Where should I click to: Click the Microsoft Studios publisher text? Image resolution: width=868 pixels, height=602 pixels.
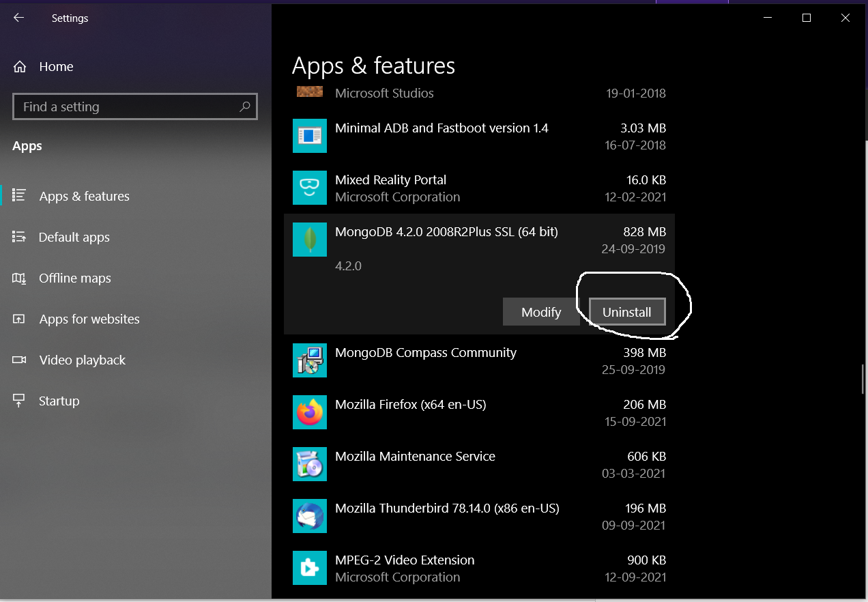tap(384, 93)
